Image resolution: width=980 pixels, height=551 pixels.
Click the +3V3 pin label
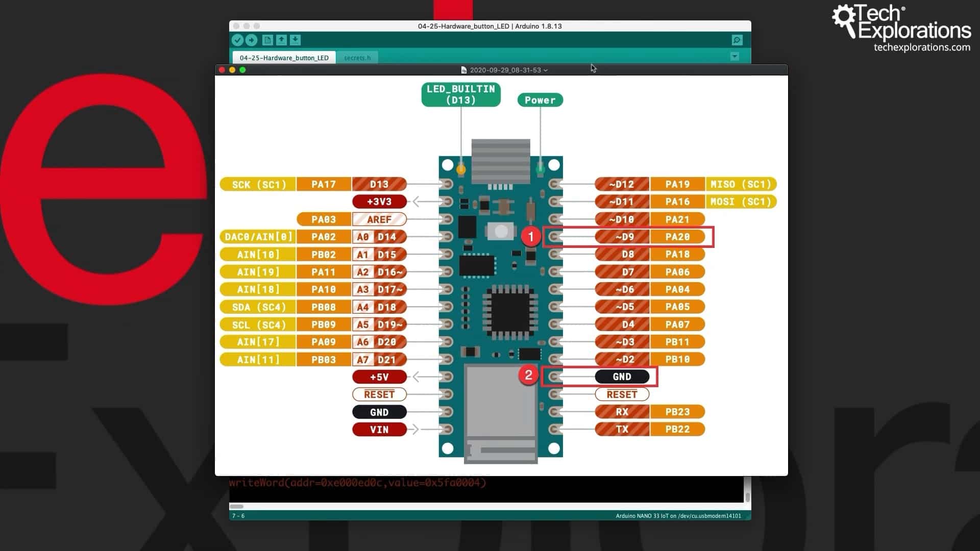tap(379, 202)
